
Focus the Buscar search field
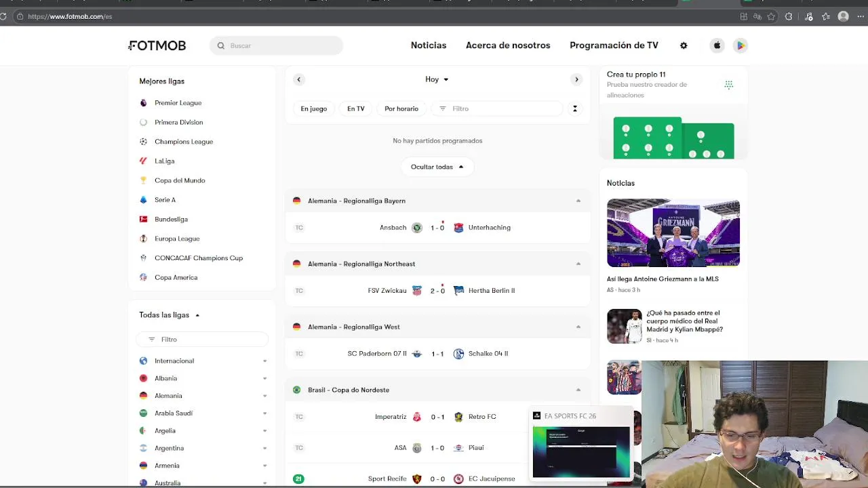coord(277,45)
